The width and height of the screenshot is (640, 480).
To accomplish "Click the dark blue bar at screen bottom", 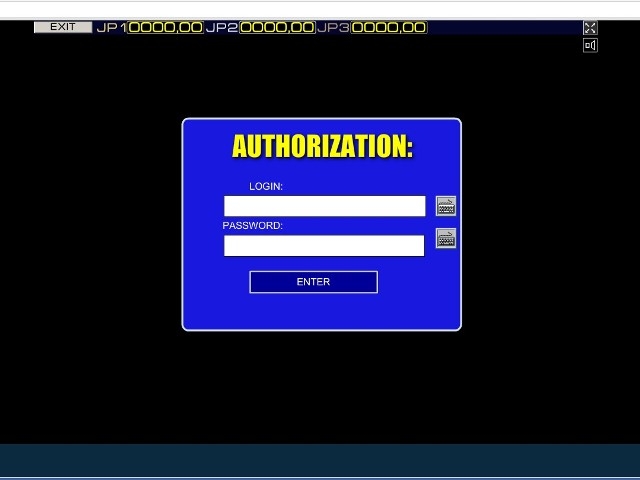I will click(x=320, y=461).
